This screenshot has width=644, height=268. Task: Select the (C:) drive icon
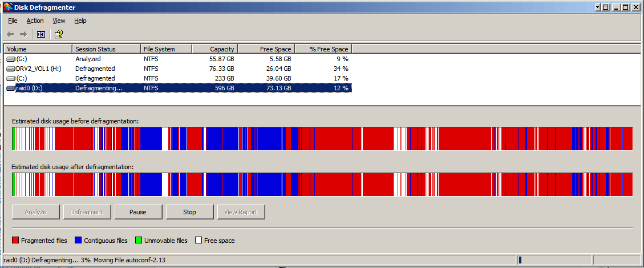tap(11, 78)
